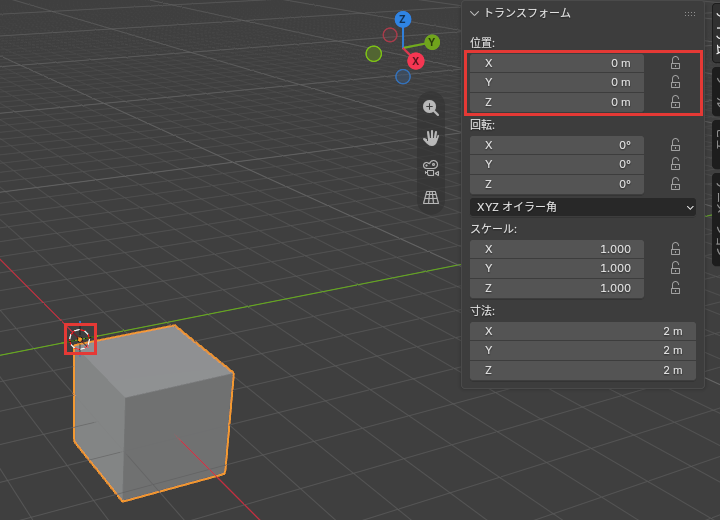Click the negative X axis gizmo circle
This screenshot has height=520, width=720.
click(x=390, y=35)
